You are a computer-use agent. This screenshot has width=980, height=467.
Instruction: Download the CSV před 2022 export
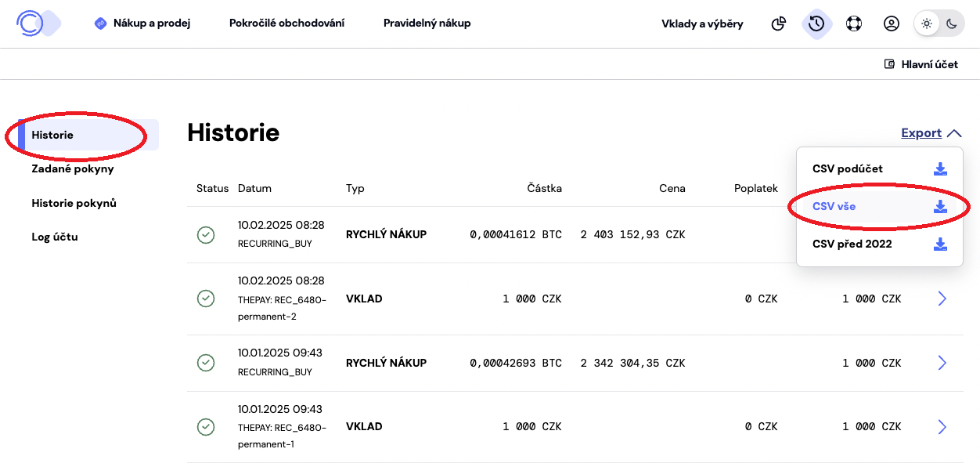click(x=940, y=244)
